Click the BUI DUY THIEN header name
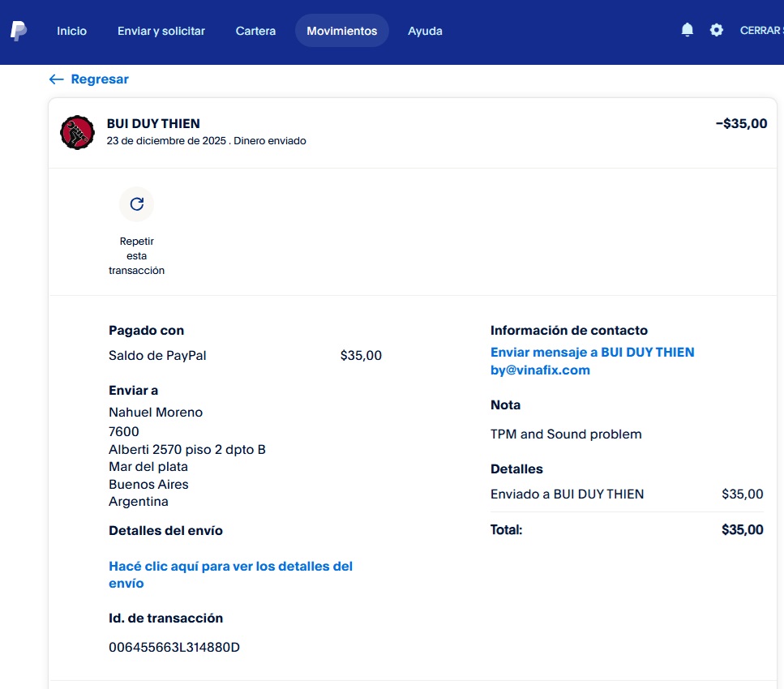The image size is (784, 689). [153, 124]
